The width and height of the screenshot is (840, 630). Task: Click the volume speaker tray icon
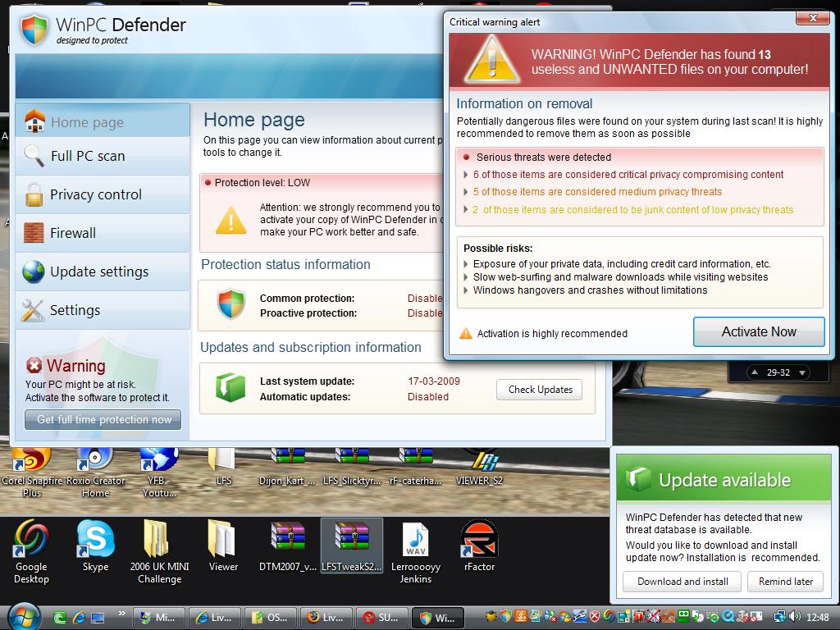coord(795,617)
